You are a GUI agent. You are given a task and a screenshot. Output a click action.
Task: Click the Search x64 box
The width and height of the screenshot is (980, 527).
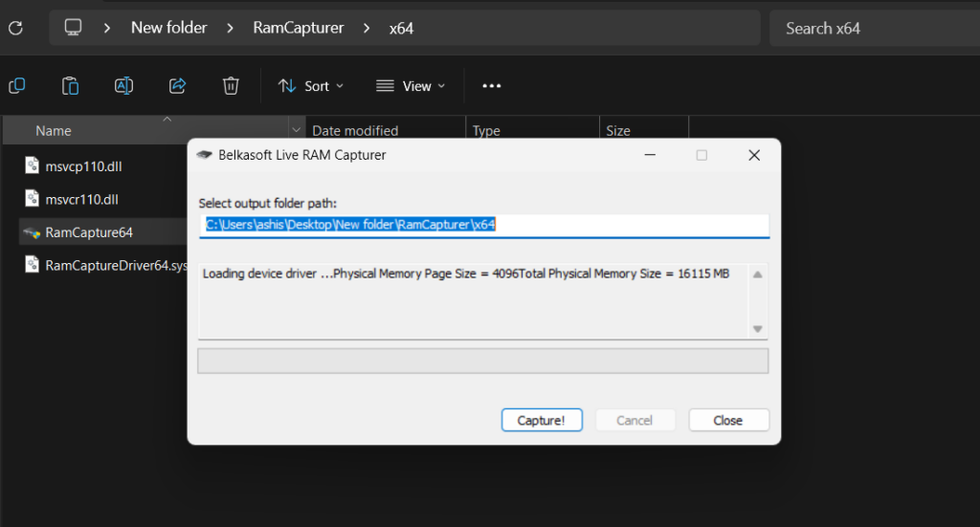point(875,28)
